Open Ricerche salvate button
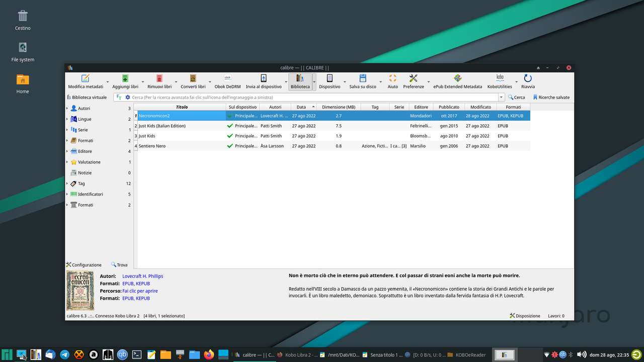The image size is (644, 362). point(551,97)
